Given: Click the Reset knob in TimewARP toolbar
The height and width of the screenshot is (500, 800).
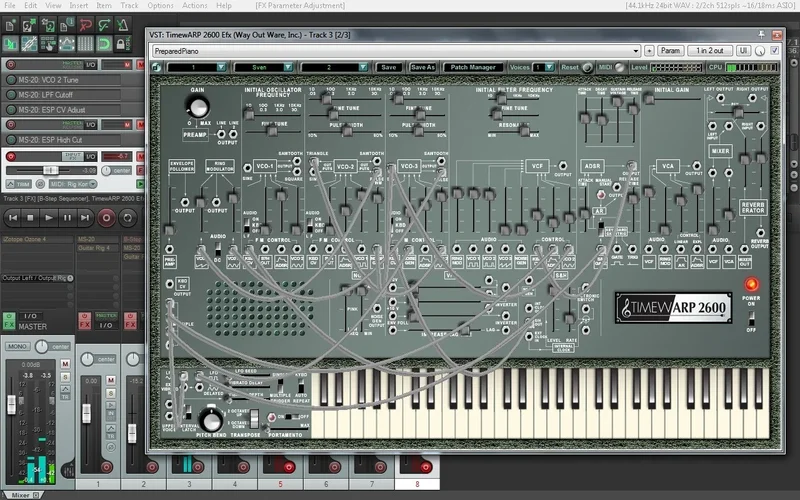Looking at the screenshot, I should 587,67.
